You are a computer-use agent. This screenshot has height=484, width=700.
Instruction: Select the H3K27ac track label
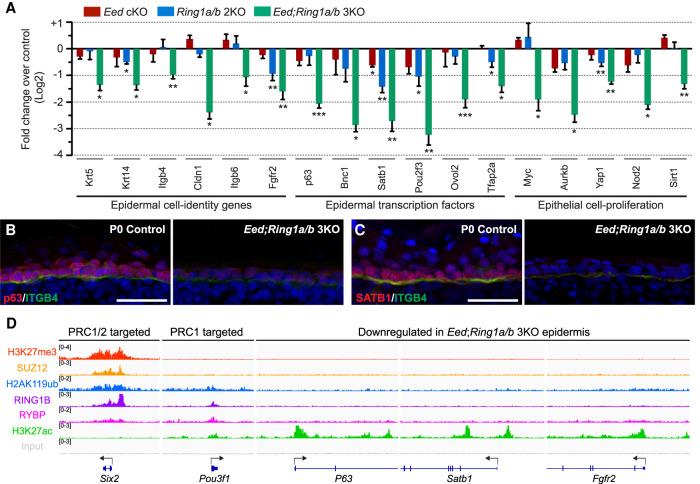37,431
